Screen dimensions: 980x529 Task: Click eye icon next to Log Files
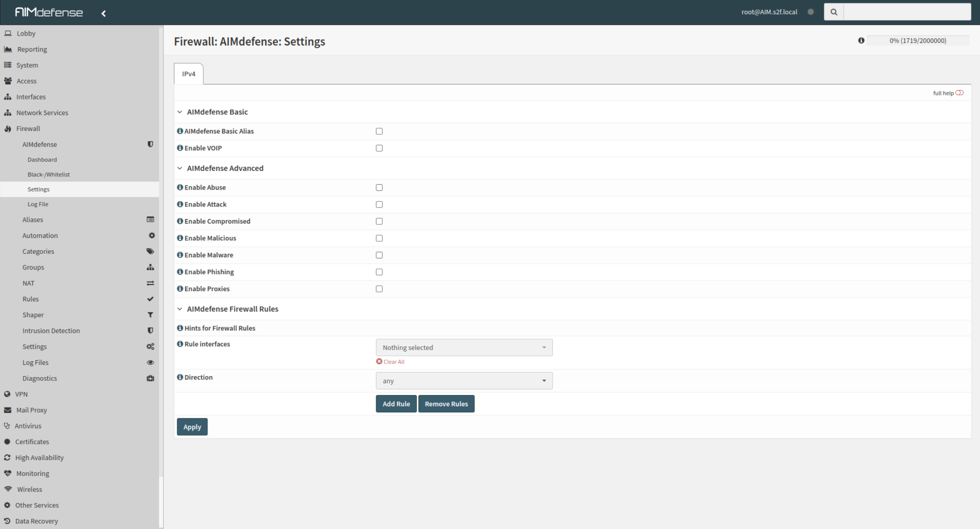click(x=150, y=362)
